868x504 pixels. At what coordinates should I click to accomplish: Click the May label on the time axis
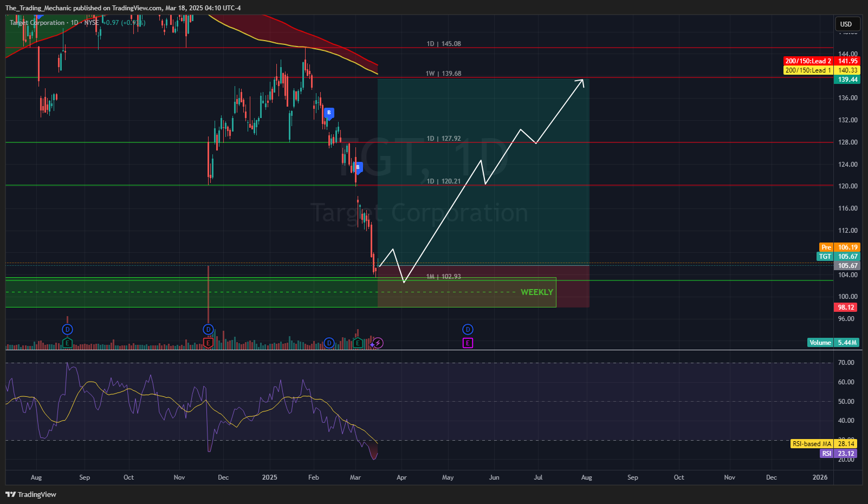(x=448, y=477)
